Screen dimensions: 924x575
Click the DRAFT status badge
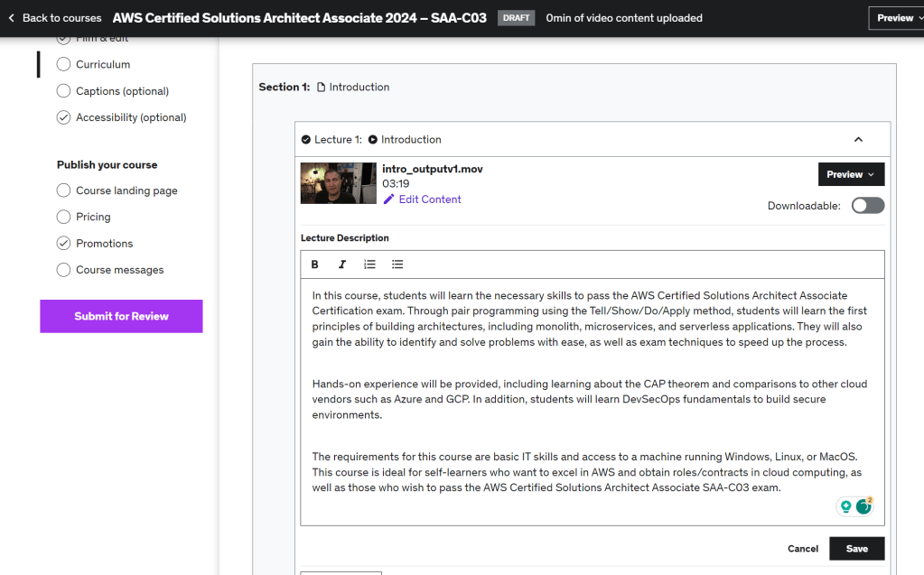pyautogui.click(x=517, y=18)
